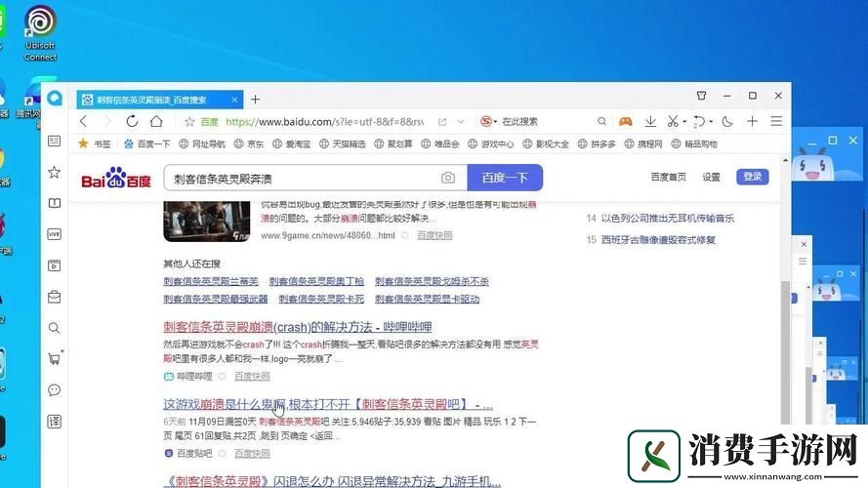Image resolution: width=868 pixels, height=488 pixels.
Task: Click hot item 以色列公司推出无耳机传输音乐
Action: coord(668,218)
